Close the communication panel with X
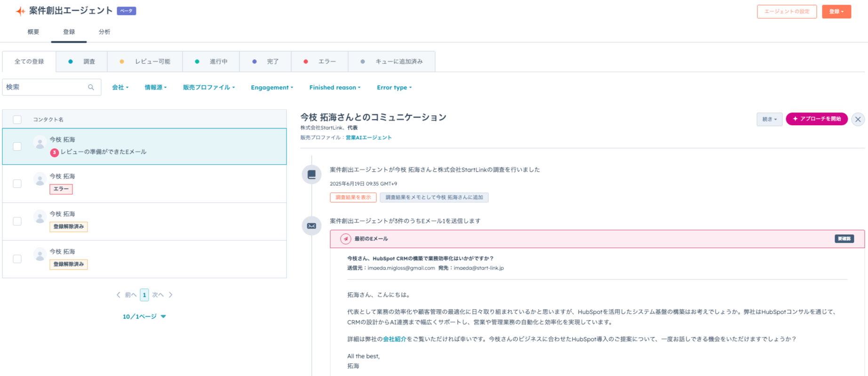868x376 pixels. pos(858,120)
